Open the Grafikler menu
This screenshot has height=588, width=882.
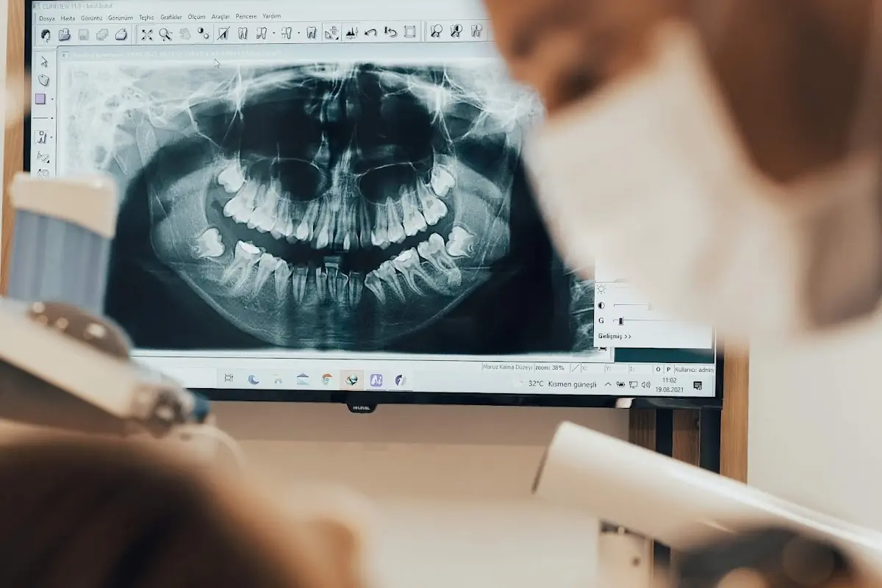(x=171, y=17)
